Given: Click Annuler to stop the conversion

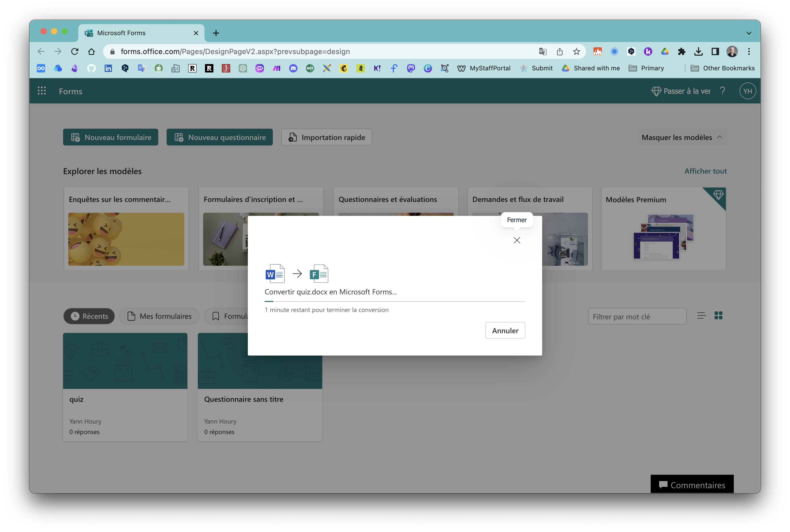Looking at the screenshot, I should [505, 330].
